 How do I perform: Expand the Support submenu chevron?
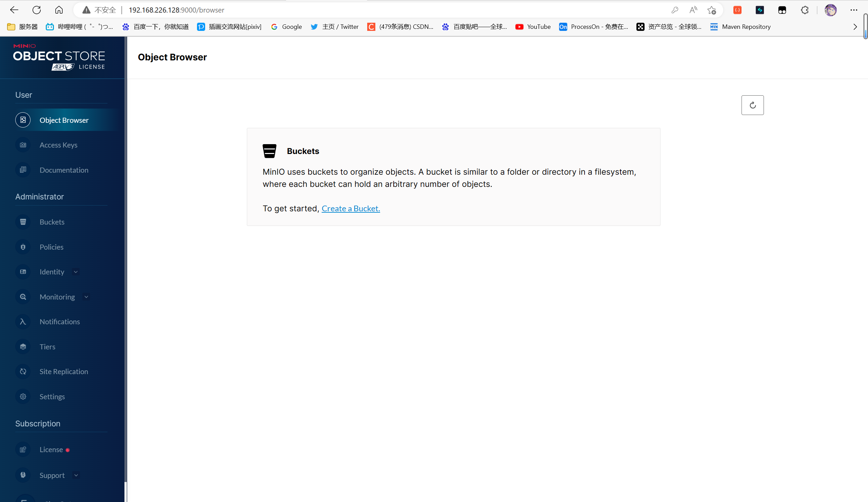(76, 475)
